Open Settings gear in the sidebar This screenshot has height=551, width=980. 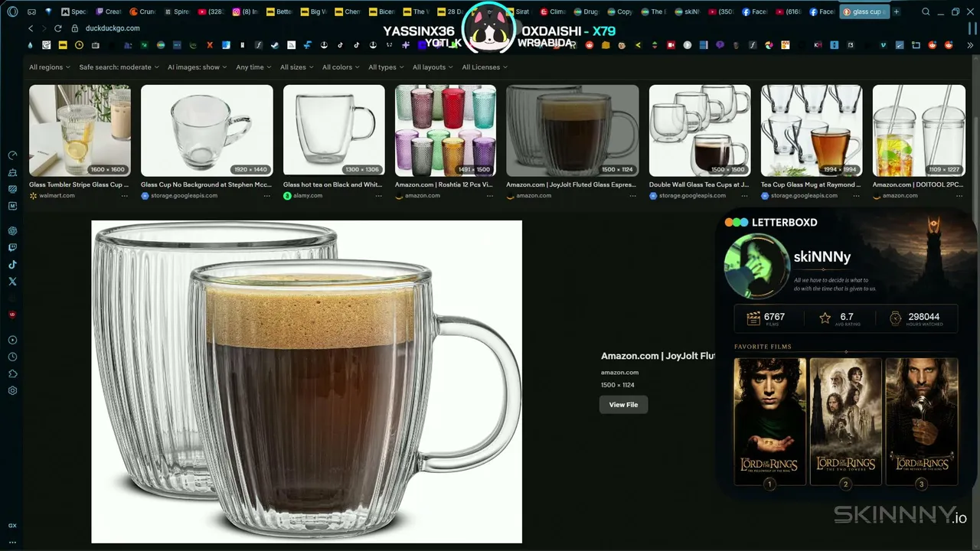coord(12,390)
